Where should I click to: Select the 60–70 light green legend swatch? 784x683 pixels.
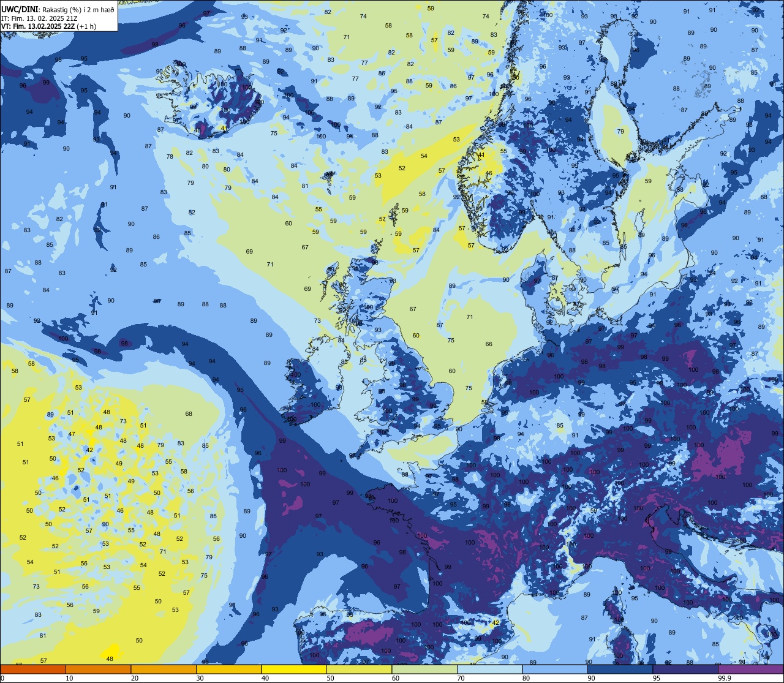click(x=424, y=669)
